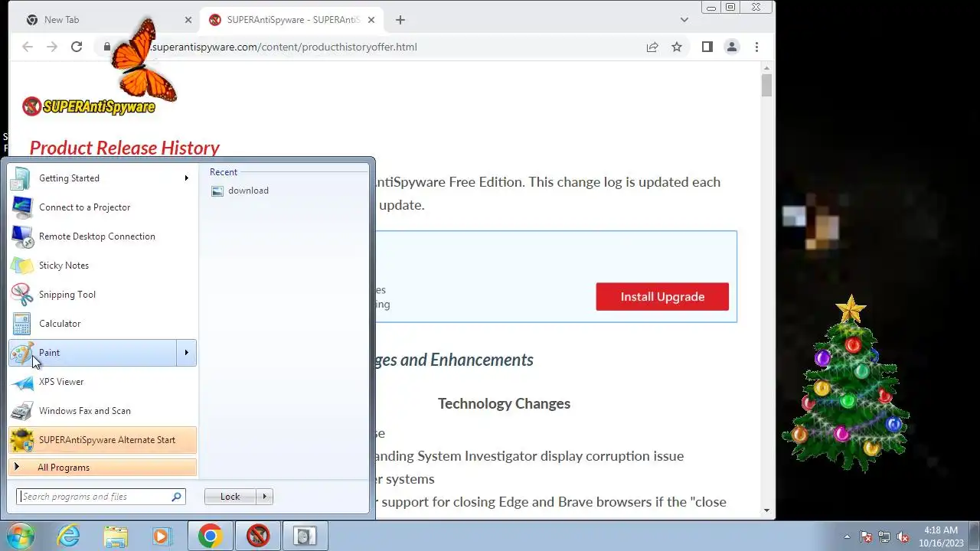The width and height of the screenshot is (980, 551).
Task: Go forward in Chrome
Action: pos(52,47)
